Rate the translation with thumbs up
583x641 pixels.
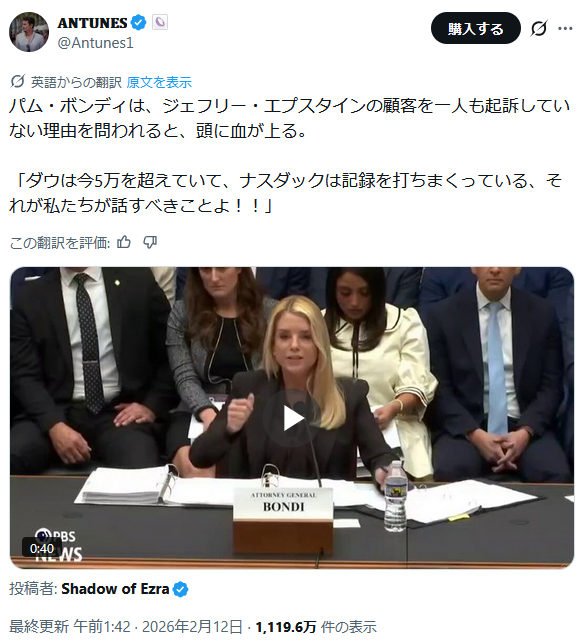(x=124, y=242)
